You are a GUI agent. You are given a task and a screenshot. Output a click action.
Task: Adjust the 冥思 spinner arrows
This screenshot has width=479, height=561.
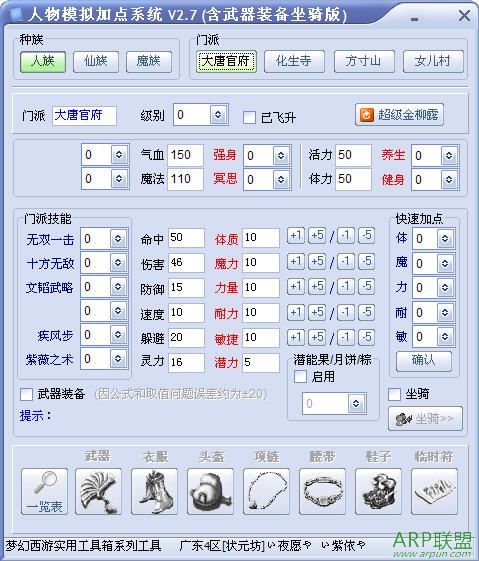tap(281, 179)
